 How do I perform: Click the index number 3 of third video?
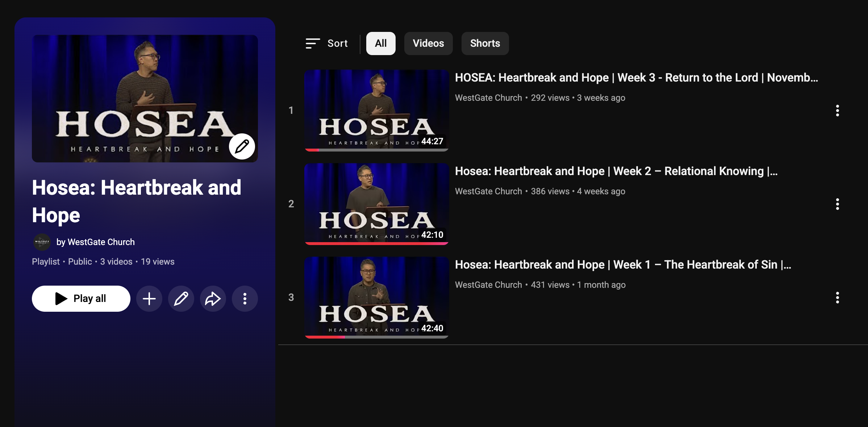coord(291,298)
